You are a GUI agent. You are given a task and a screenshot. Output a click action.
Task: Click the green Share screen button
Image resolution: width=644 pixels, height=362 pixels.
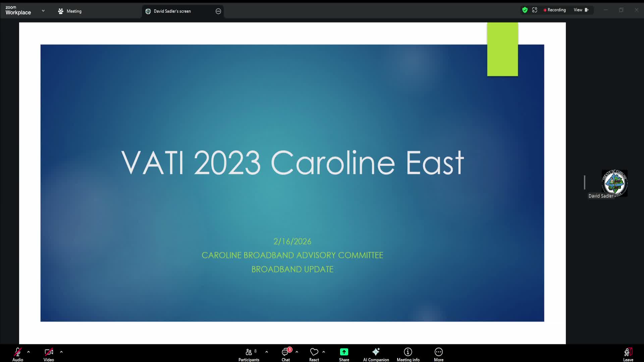pos(344,354)
